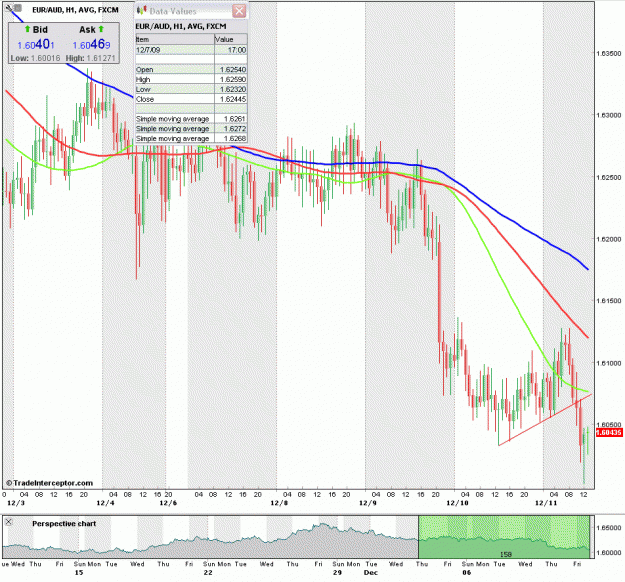Click the Ask price 1.60469

tap(91, 45)
